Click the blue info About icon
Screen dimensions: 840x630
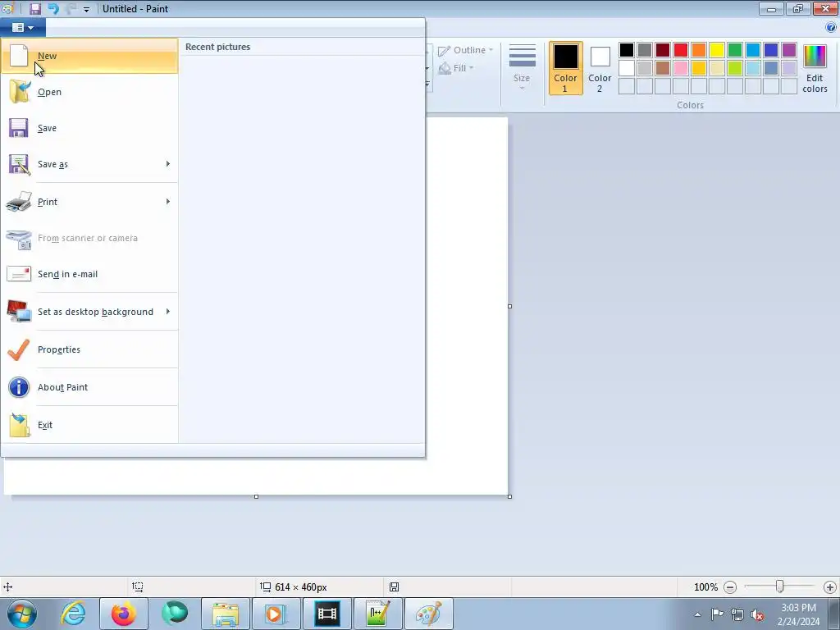pyautogui.click(x=19, y=387)
